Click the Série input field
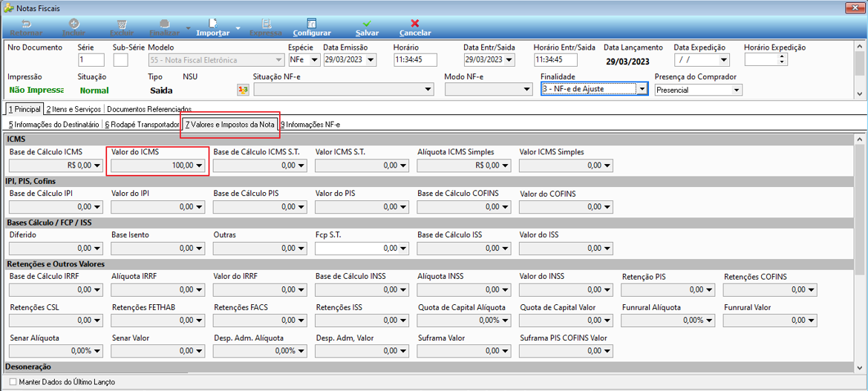This screenshot has width=868, height=391. pyautogui.click(x=91, y=60)
